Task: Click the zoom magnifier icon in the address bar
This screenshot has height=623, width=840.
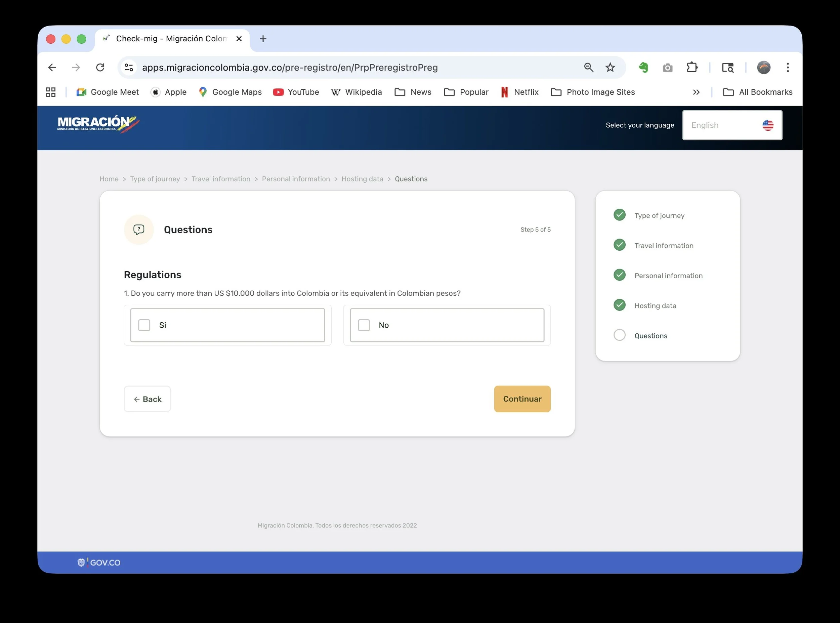Action: 589,68
